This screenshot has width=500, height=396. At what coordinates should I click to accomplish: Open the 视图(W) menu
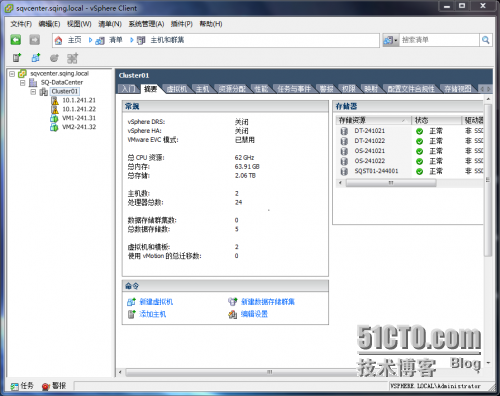[x=79, y=24]
